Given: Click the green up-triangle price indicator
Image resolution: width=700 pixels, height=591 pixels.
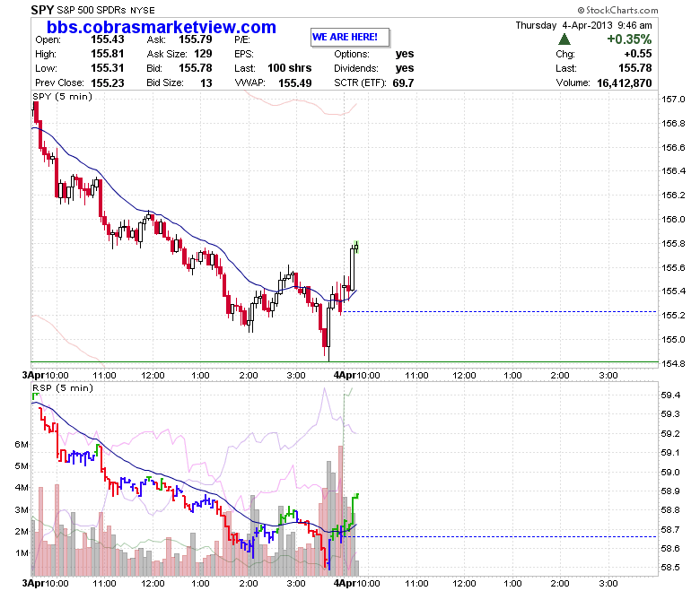Looking at the screenshot, I should pyautogui.click(x=564, y=39).
